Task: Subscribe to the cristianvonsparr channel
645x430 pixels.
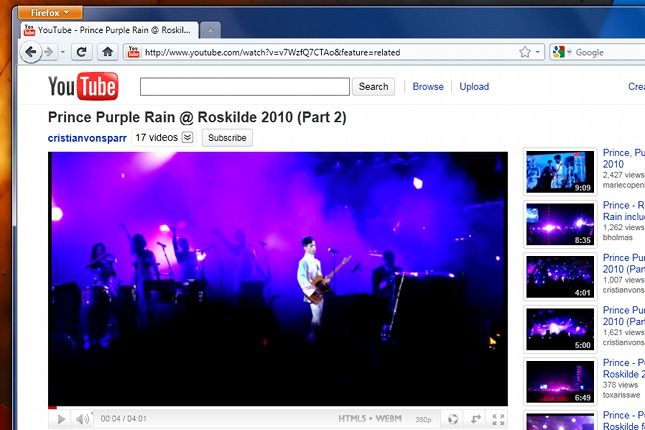Action: coord(227,138)
